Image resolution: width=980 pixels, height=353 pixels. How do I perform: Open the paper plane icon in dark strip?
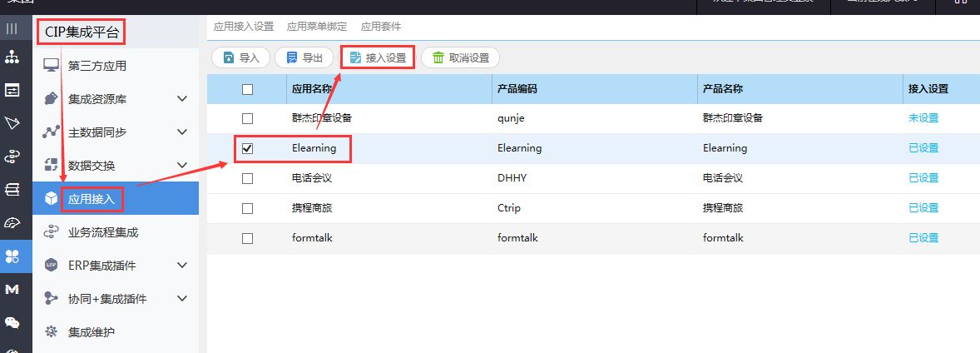pyautogui.click(x=12, y=123)
